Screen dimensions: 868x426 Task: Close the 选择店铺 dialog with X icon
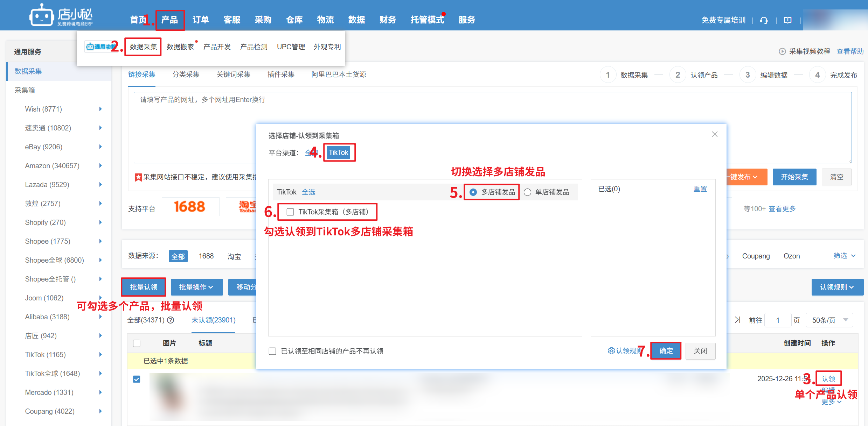click(x=715, y=134)
